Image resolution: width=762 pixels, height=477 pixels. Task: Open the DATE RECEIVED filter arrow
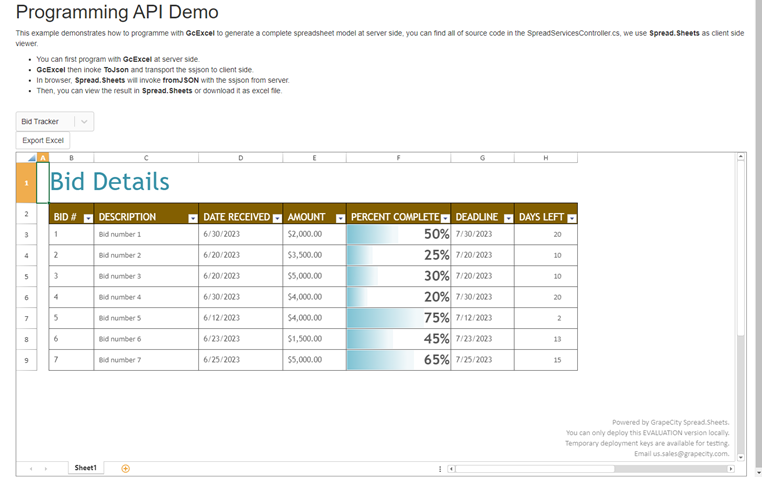point(277,219)
